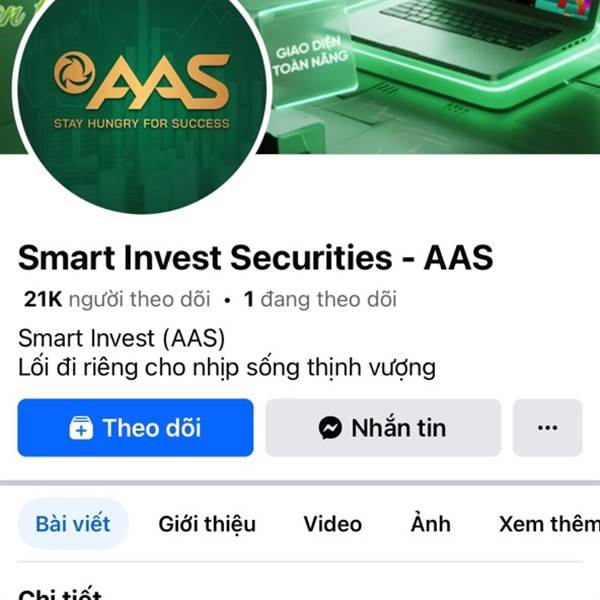The height and width of the screenshot is (600, 600).
Task: Tap the Stay Hungry For Success slogan
Action: [x=142, y=123]
